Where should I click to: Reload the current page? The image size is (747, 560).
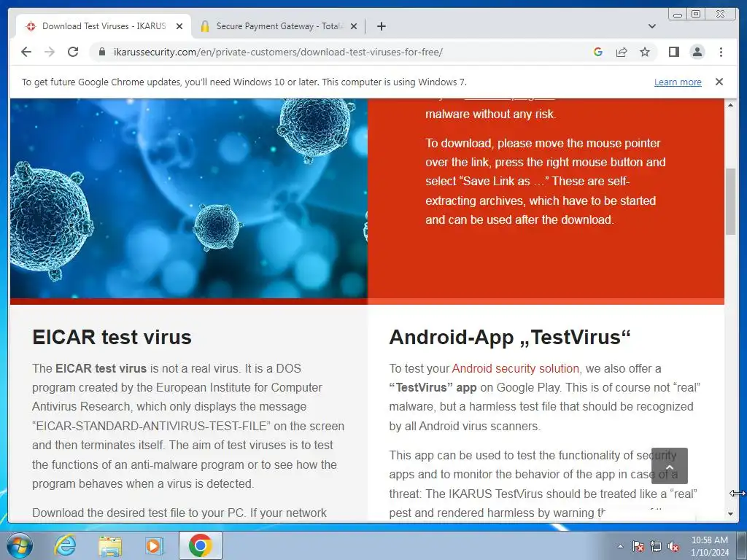(73, 52)
